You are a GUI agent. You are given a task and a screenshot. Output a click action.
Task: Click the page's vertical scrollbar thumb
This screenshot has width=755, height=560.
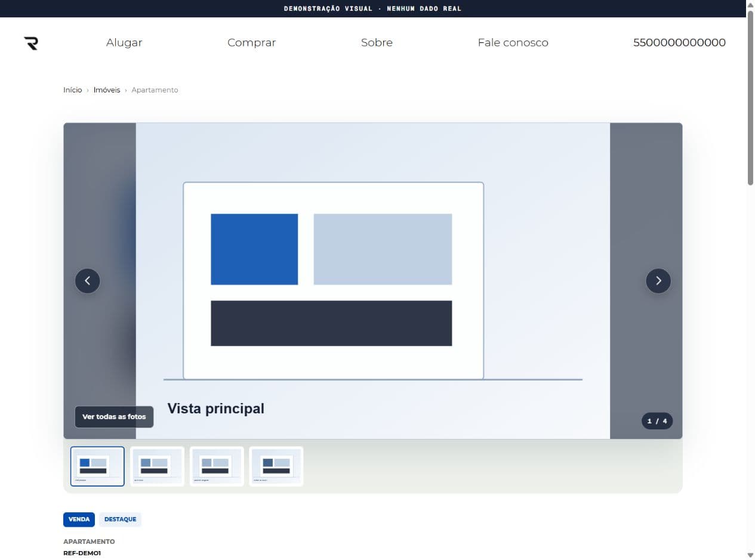(x=750, y=98)
